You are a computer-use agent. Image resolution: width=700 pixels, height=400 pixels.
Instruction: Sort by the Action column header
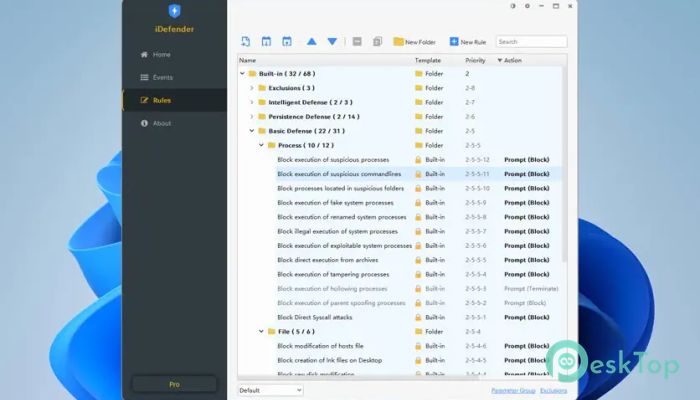point(512,60)
